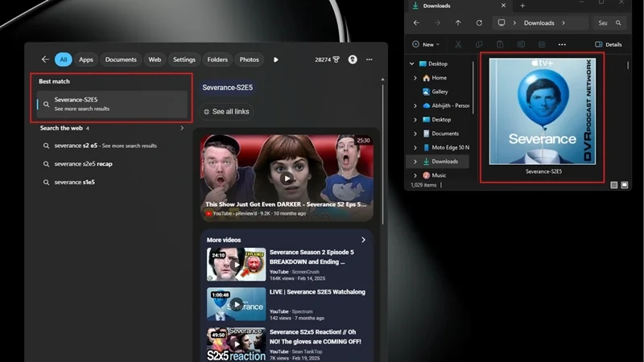
Task: Open the user profile avatar in search
Action: [x=353, y=60]
